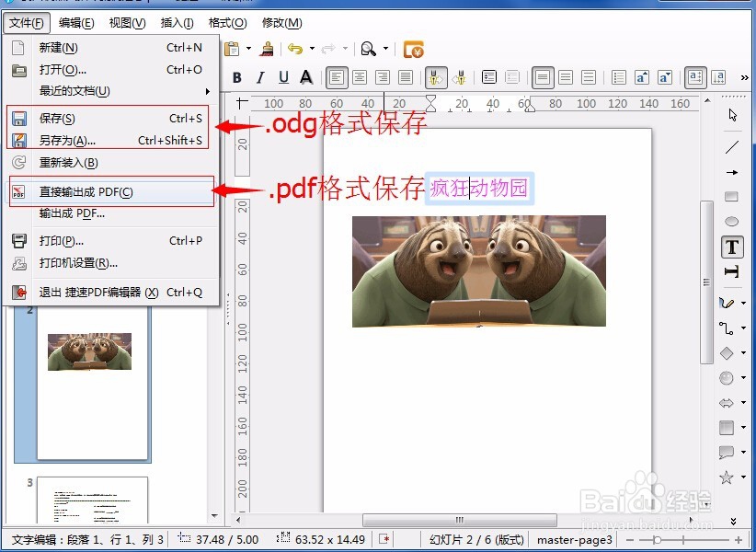Image resolution: width=756 pixels, height=552 pixels.
Task: Click the zoom in plus button
Action: click(739, 539)
